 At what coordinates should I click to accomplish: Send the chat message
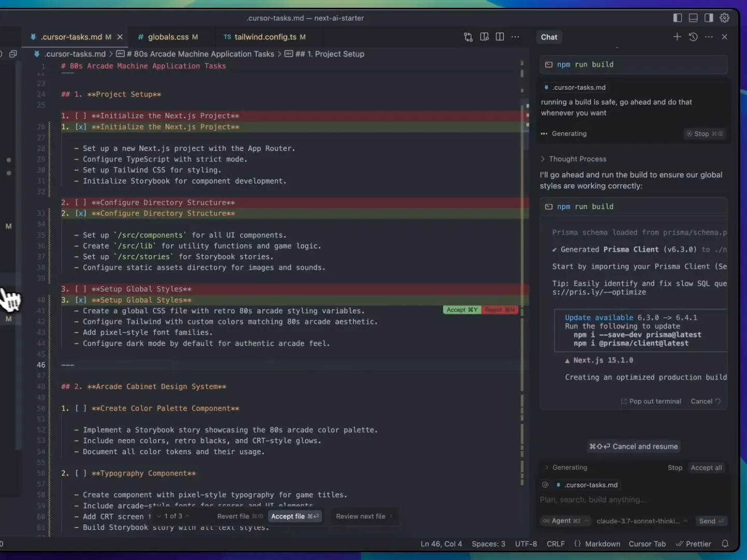point(711,521)
